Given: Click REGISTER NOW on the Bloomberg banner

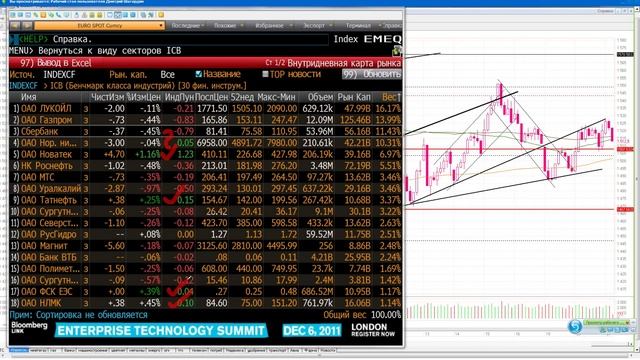Looking at the screenshot, I should [x=373, y=334].
